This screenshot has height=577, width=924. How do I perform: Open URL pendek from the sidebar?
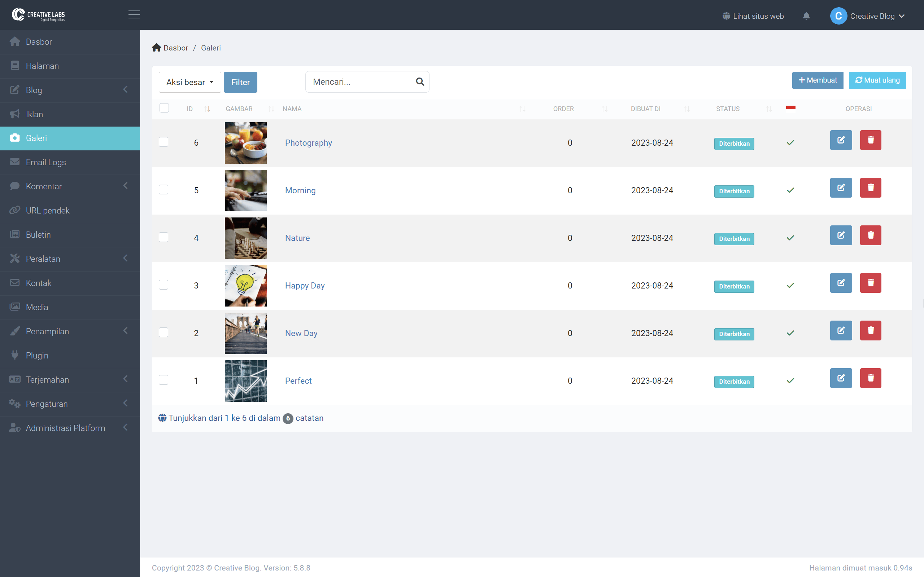coord(47,210)
